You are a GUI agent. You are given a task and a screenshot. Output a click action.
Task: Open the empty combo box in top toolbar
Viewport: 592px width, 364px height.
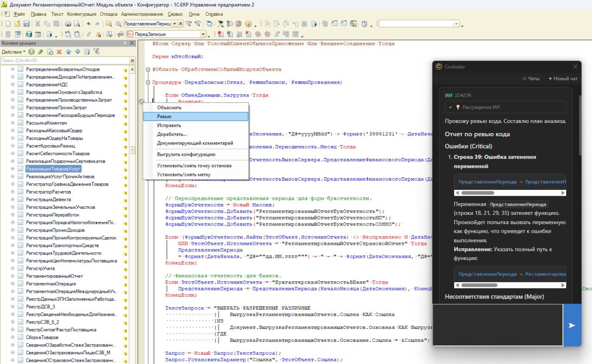456,24
